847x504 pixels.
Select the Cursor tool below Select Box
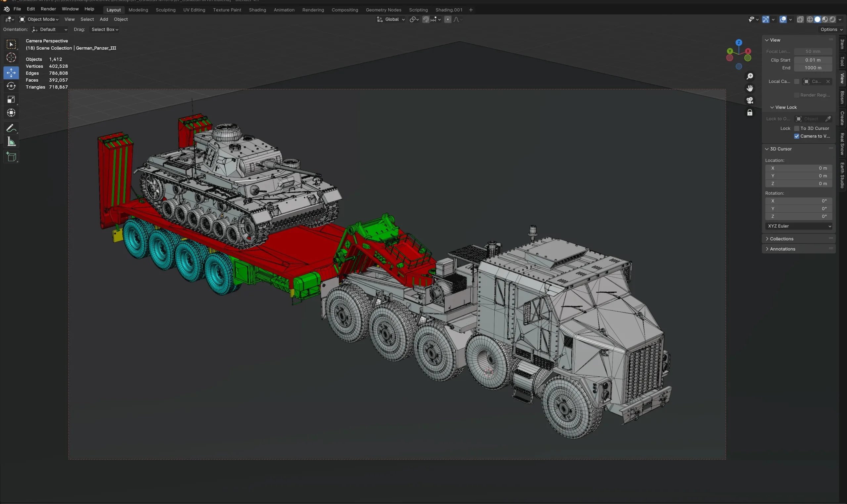coord(11,58)
